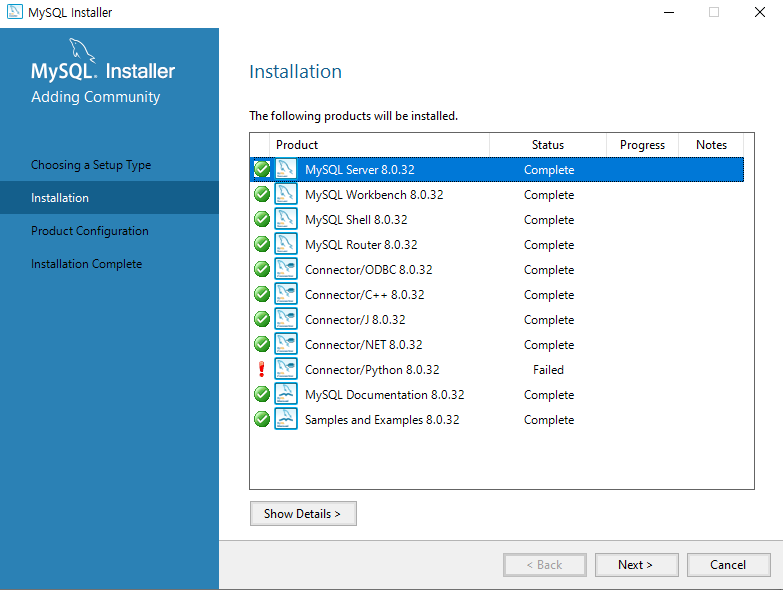Click green checkmark beside MySQL Server
The image size is (783, 590).
tap(262, 169)
